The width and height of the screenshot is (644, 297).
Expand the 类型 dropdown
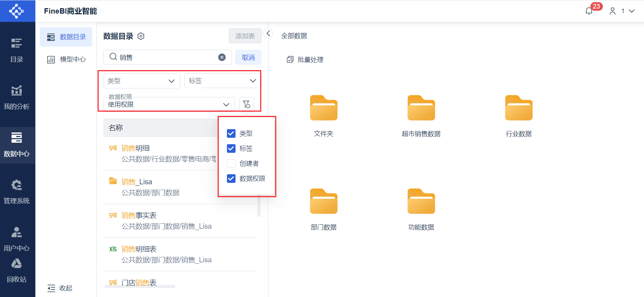(142, 81)
